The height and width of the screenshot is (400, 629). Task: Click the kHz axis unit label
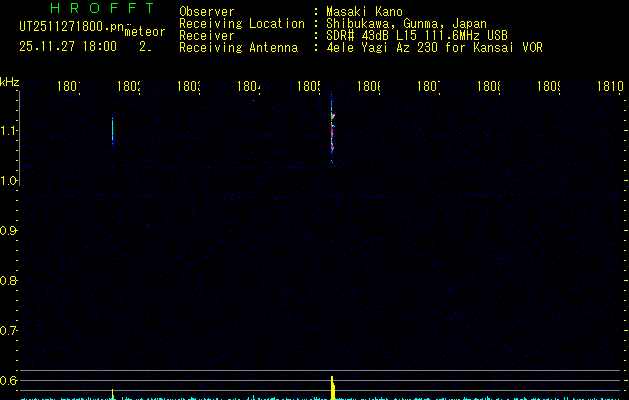[9, 81]
